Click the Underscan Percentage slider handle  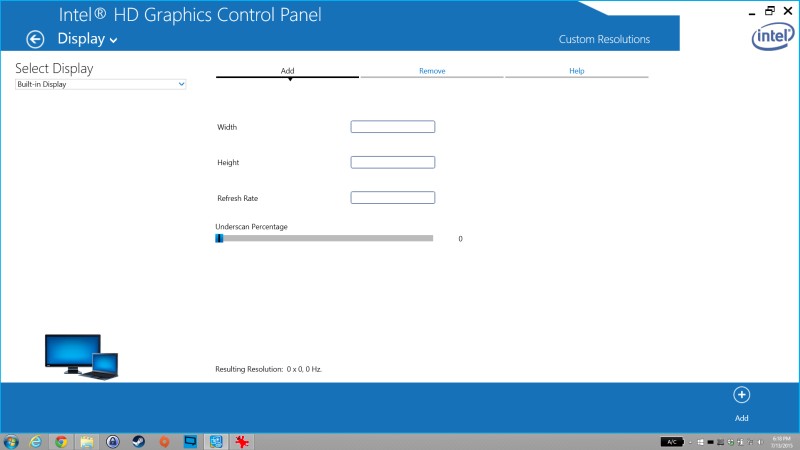[219, 238]
